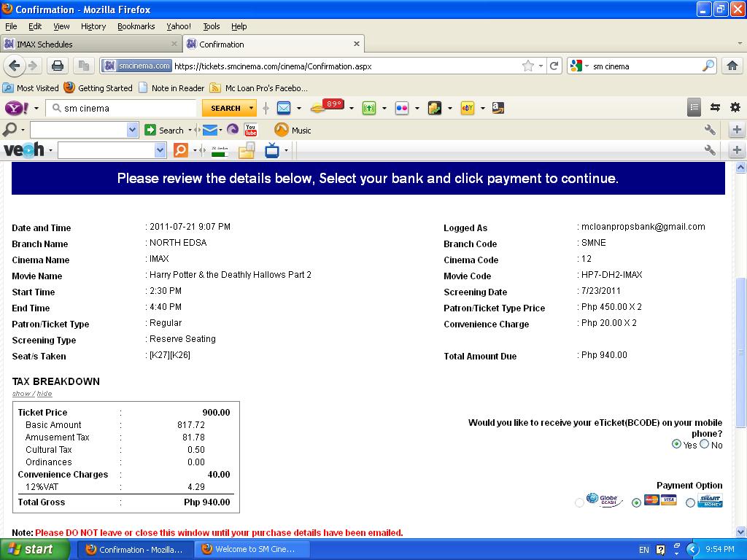This screenshot has height=560, width=747.
Task: Go to Firefox Home page
Action: tap(732, 66)
